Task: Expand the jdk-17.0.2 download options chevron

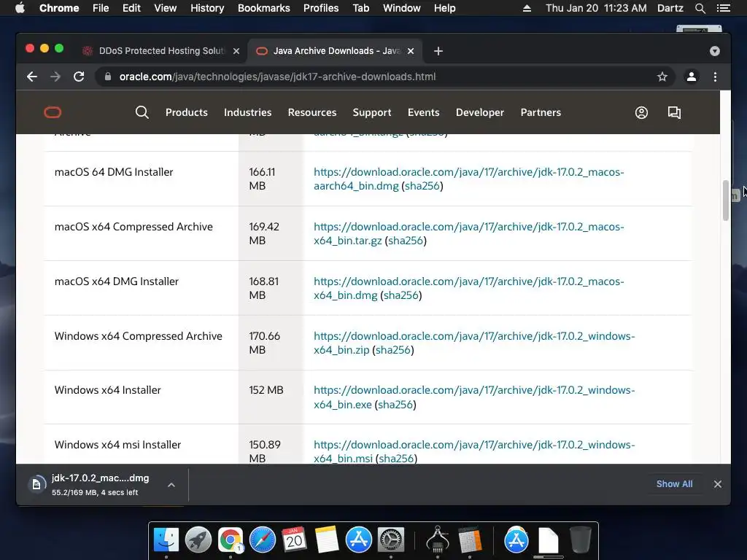Action: pos(171,485)
